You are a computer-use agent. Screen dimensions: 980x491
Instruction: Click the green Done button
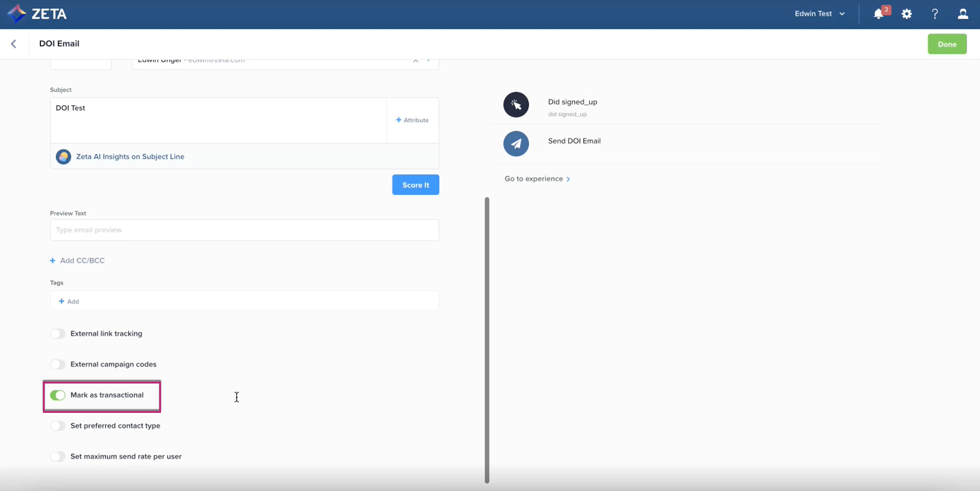tap(947, 44)
